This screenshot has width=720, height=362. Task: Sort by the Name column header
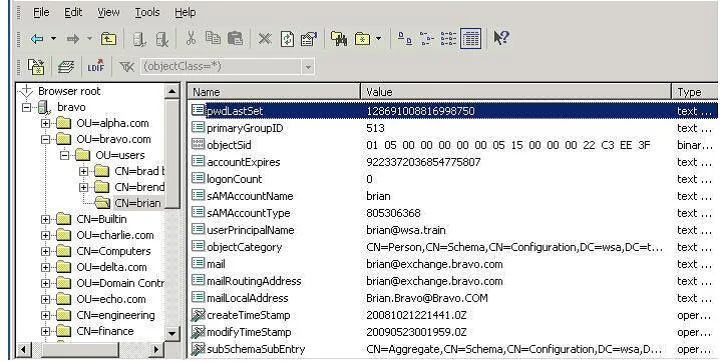click(274, 92)
